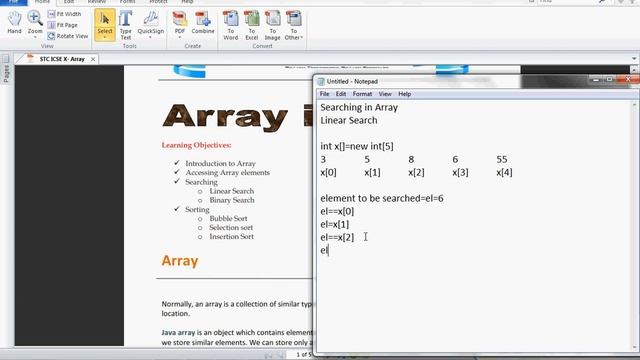Click 'Learning Objectives:' heading in PDF
Viewport: 640px width, 360px height.
pyautogui.click(x=196, y=145)
